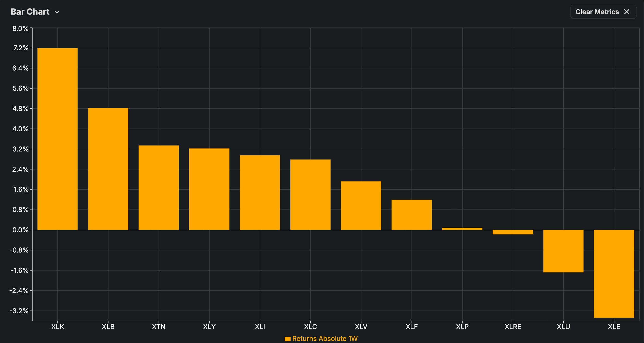Click the 5.6% y-axis label
The image size is (644, 343).
point(21,89)
